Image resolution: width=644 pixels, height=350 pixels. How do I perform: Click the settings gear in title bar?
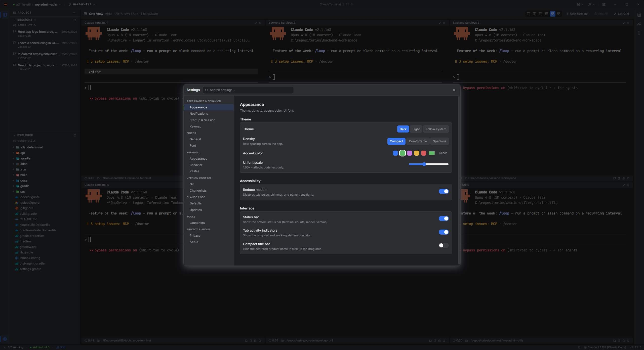click(x=604, y=5)
